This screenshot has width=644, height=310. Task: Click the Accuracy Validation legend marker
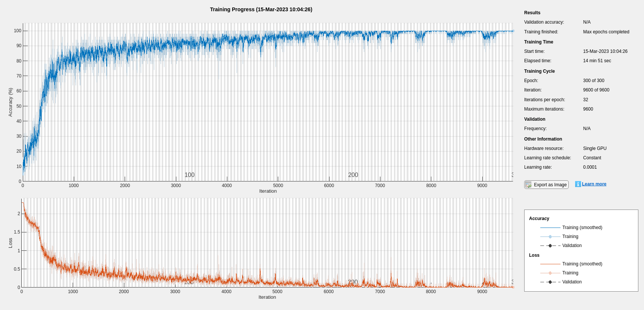pyautogui.click(x=550, y=246)
